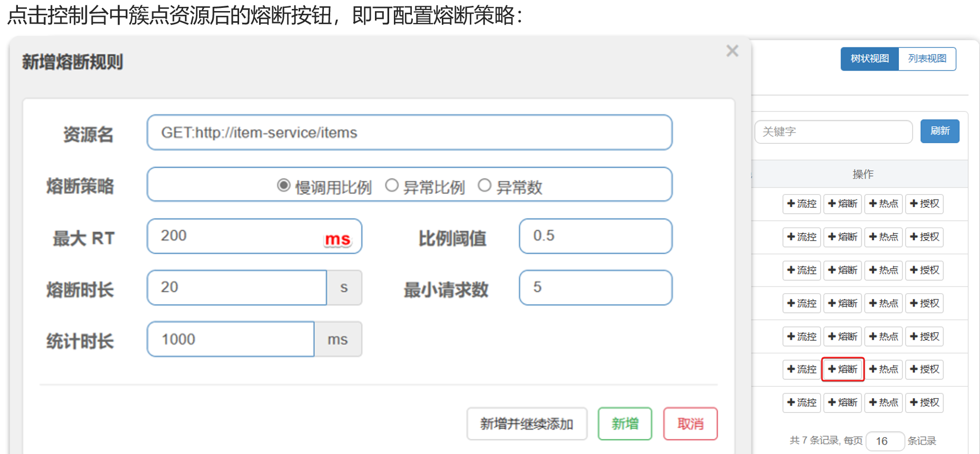
Task: Focus the 最小请求数 field showing 5
Action: point(596,288)
